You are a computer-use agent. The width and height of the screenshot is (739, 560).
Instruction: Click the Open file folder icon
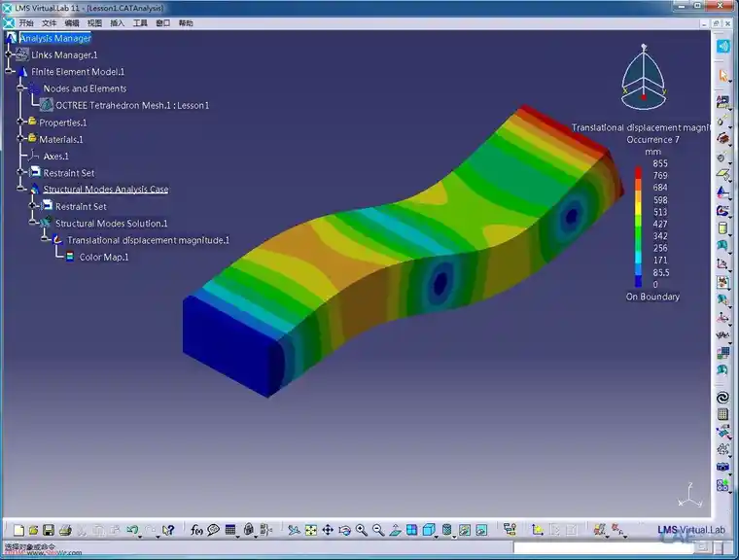33,530
